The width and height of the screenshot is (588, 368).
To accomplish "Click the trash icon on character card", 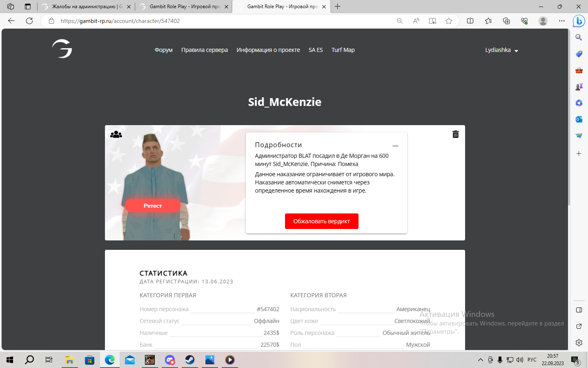I will click(x=455, y=134).
